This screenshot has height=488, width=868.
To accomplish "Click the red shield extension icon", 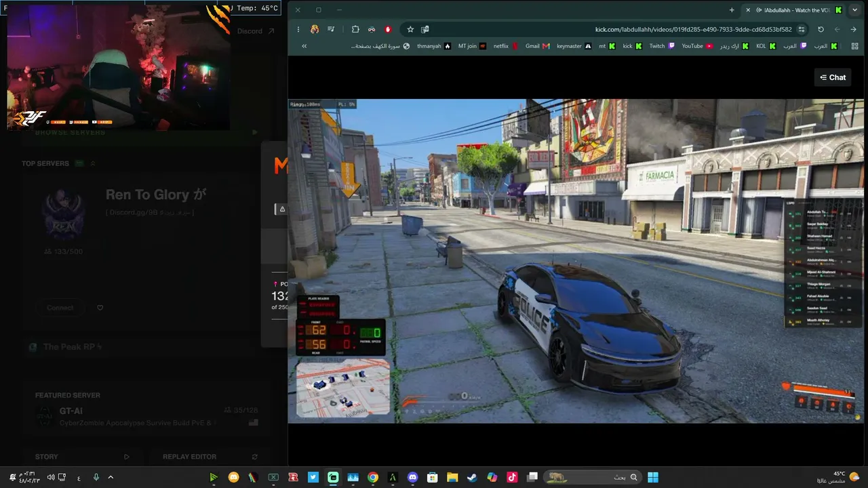I will point(388,29).
